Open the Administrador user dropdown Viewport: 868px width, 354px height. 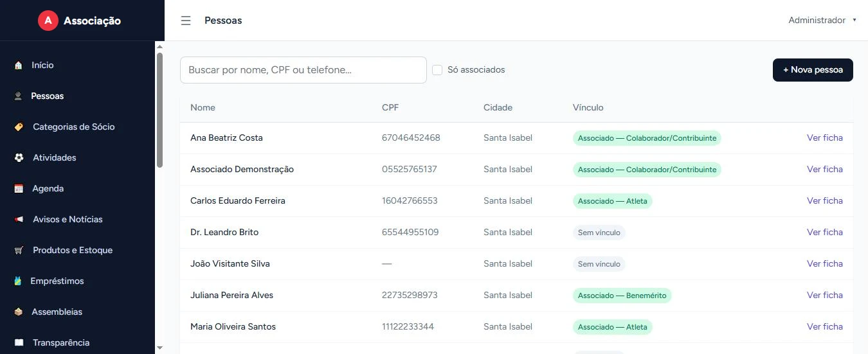[x=822, y=21]
